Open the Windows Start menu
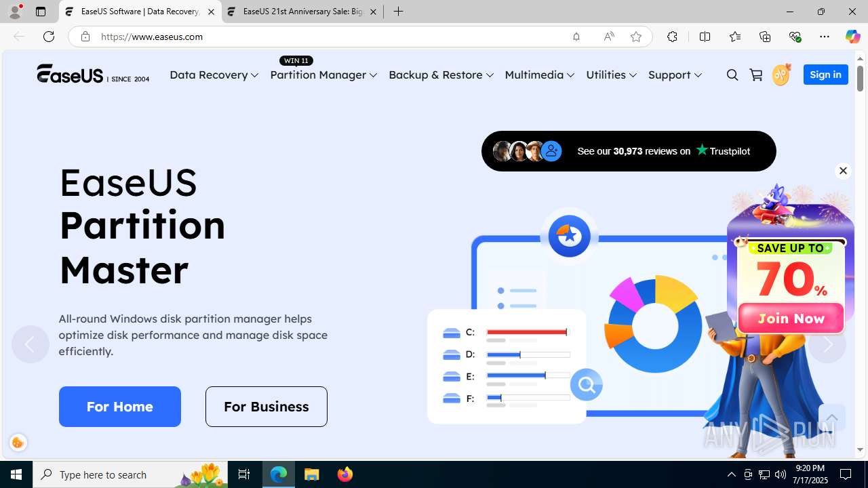Image resolution: width=868 pixels, height=488 pixels. coord(16,474)
